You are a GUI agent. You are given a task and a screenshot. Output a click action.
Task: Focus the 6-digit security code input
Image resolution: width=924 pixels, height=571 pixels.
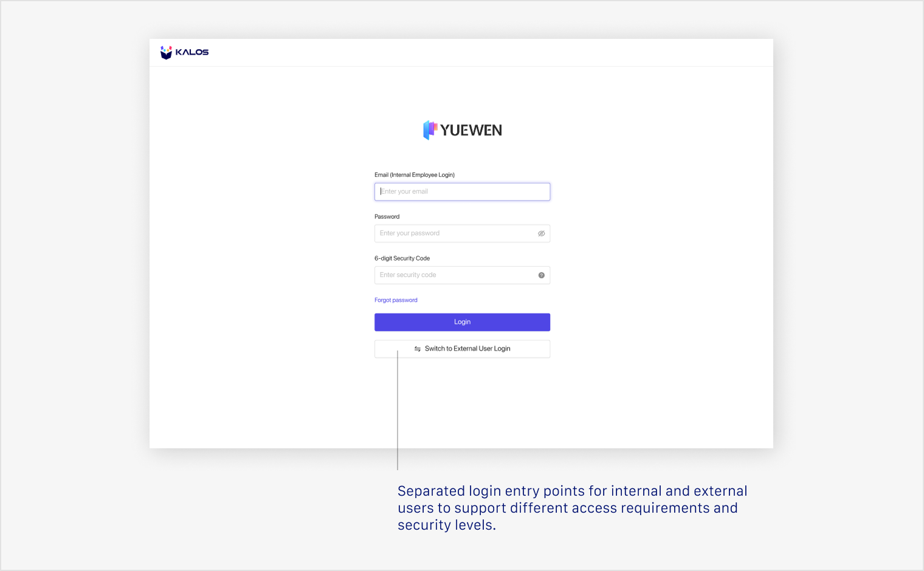click(456, 275)
